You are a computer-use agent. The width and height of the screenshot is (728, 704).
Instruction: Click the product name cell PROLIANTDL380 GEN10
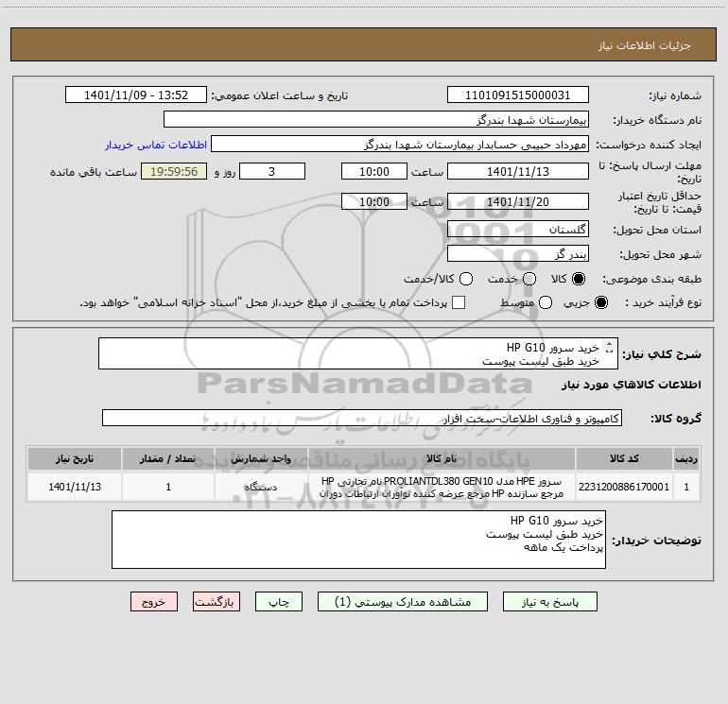point(442,487)
